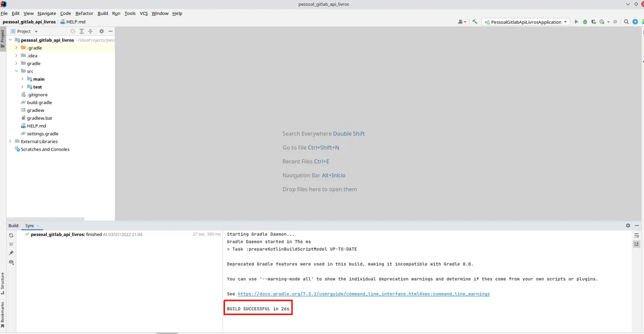Image resolution: width=644 pixels, height=334 pixels.
Task: Open the Refactor menu
Action: pyautogui.click(x=84, y=13)
